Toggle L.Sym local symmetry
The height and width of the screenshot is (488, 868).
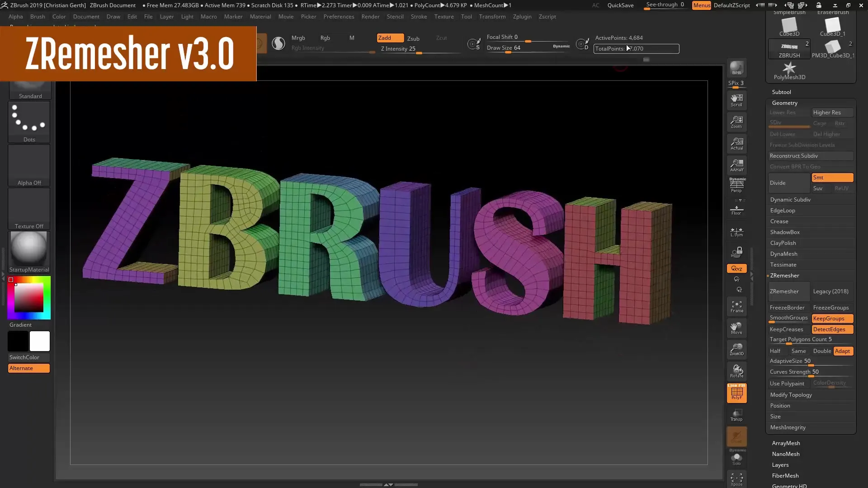point(736,232)
